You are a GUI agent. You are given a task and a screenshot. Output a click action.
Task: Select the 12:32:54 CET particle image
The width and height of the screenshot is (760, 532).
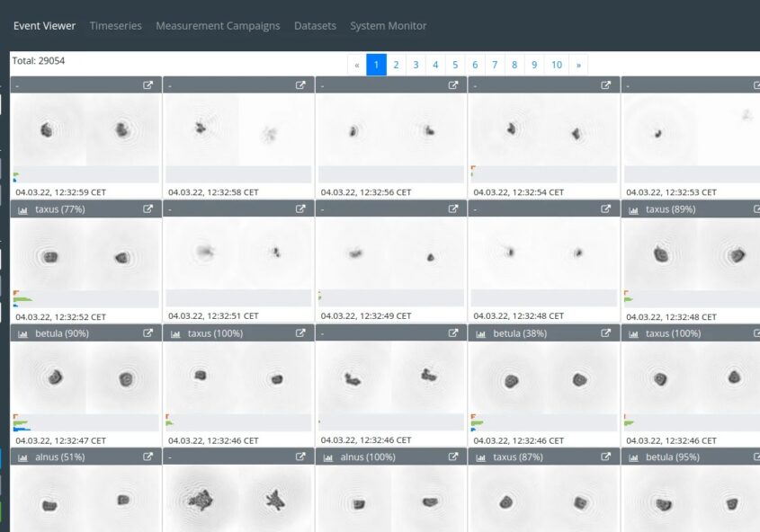click(544, 129)
